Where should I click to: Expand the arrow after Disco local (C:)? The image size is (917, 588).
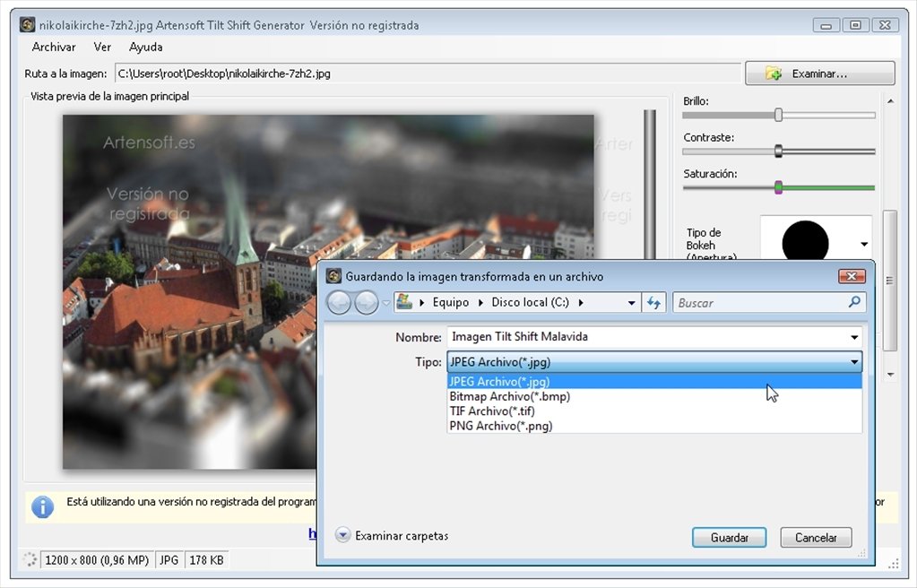[x=581, y=302]
